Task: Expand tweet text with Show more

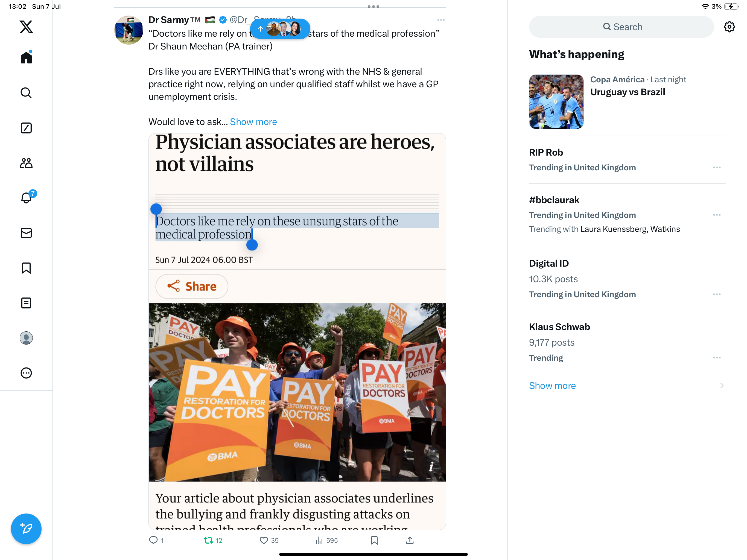Action: [253, 122]
